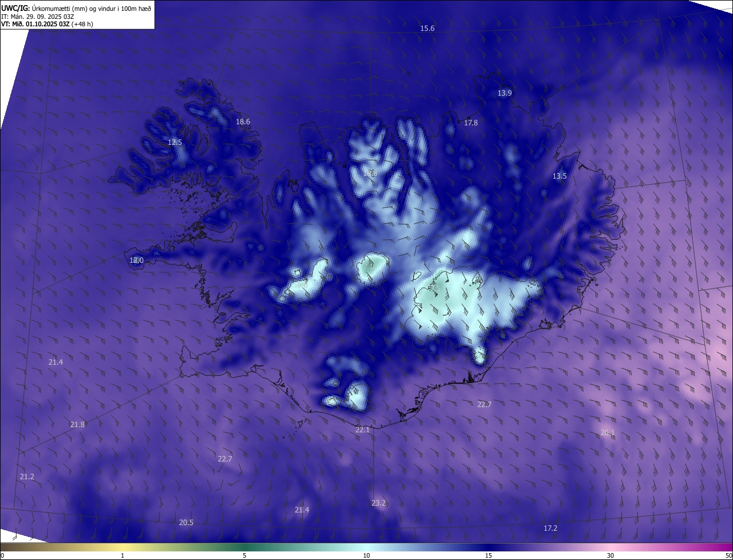Click the color scale tick labeled 50
Screen dimensions: 733x560
point(728,555)
